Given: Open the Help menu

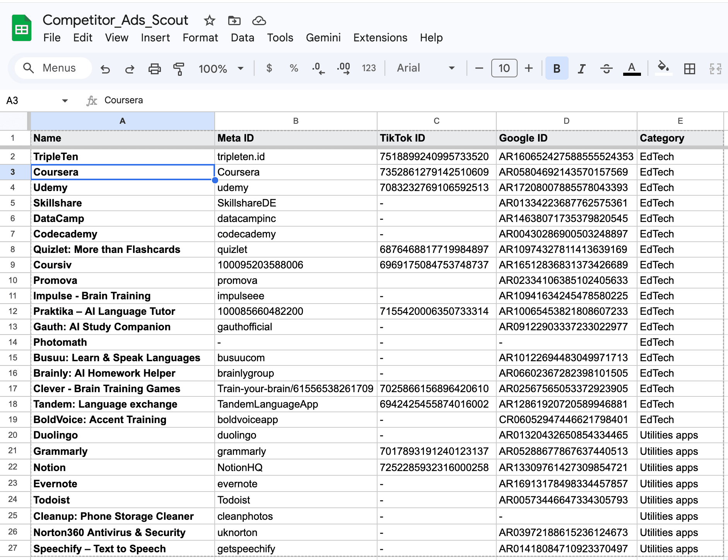Looking at the screenshot, I should 431,38.
